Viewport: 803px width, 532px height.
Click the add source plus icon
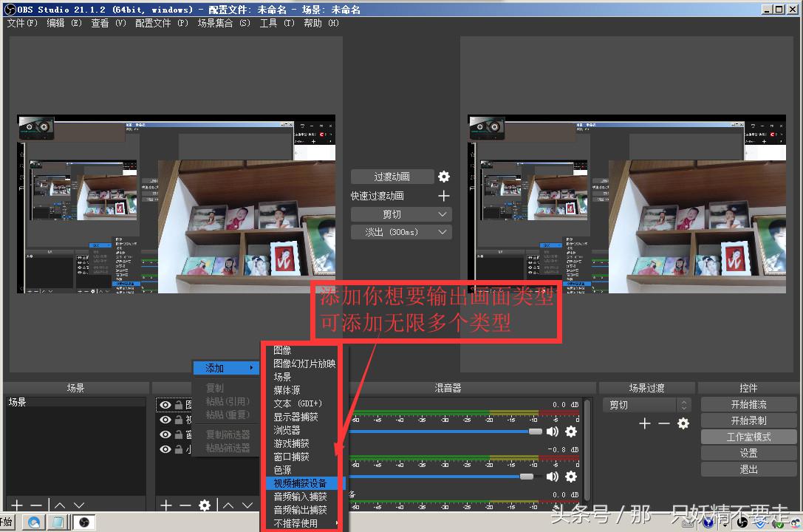(x=167, y=505)
